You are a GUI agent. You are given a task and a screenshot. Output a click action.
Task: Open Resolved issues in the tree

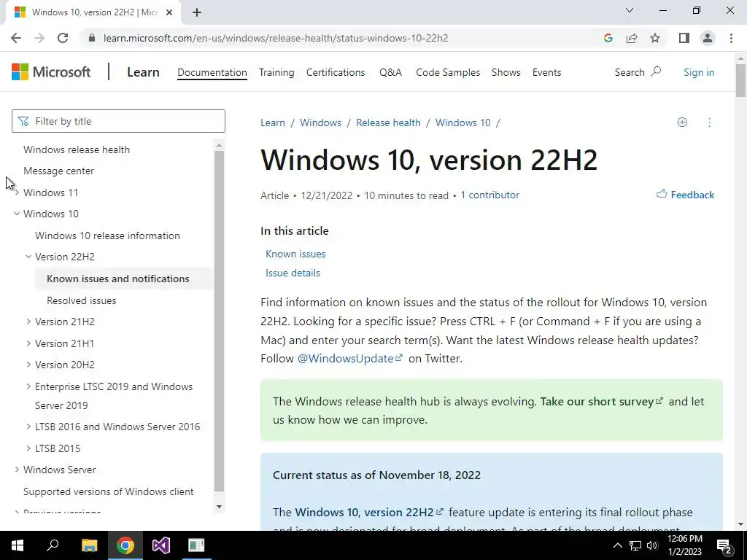click(82, 300)
